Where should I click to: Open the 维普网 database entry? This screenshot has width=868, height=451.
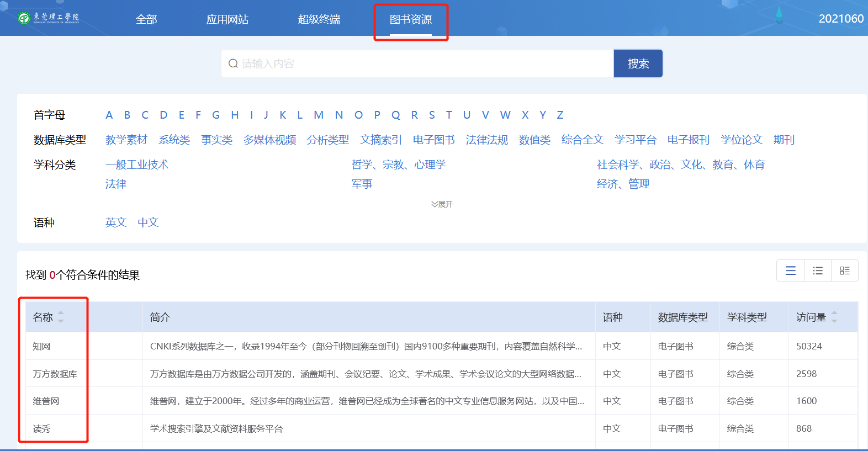46,401
